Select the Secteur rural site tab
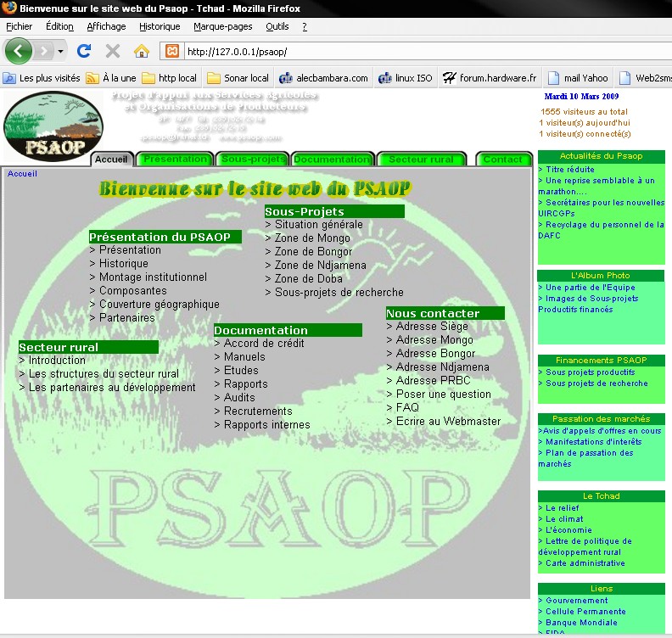 coord(421,159)
